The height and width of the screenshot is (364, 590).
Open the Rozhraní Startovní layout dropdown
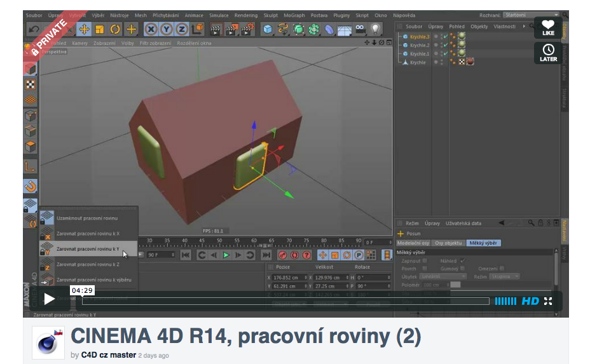click(531, 15)
